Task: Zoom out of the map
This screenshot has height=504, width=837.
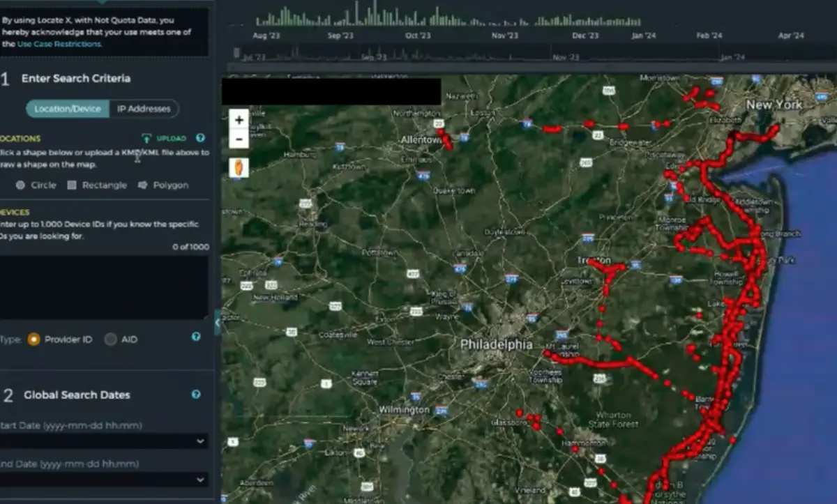Action: [x=239, y=138]
